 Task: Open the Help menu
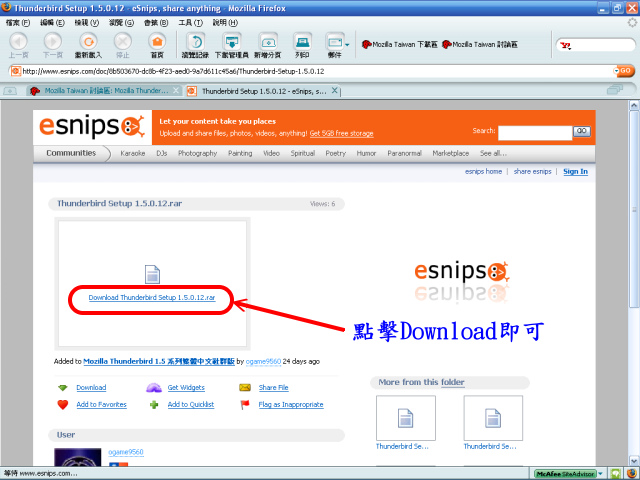coord(225,22)
